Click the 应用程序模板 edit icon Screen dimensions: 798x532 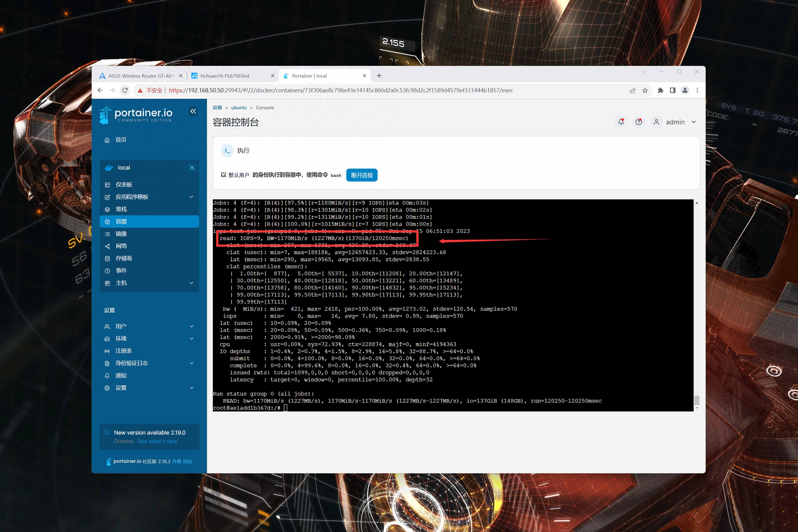click(x=107, y=197)
